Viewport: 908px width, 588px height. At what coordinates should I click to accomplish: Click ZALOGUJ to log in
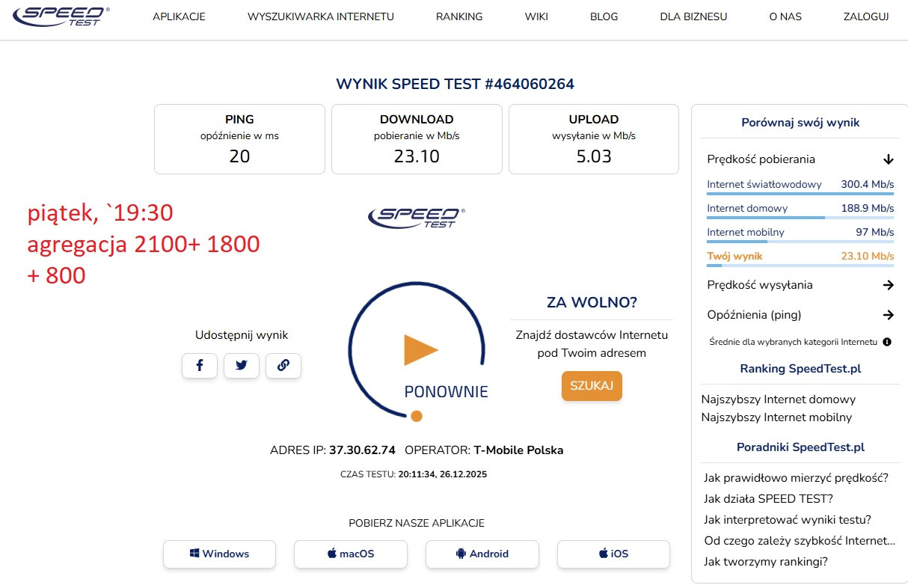[x=865, y=16]
